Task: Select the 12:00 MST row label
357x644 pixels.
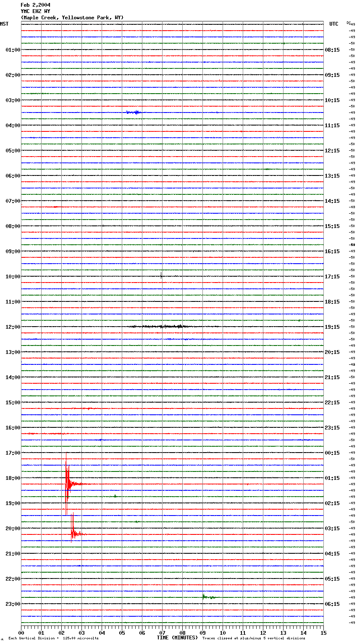Action: (x=13, y=327)
